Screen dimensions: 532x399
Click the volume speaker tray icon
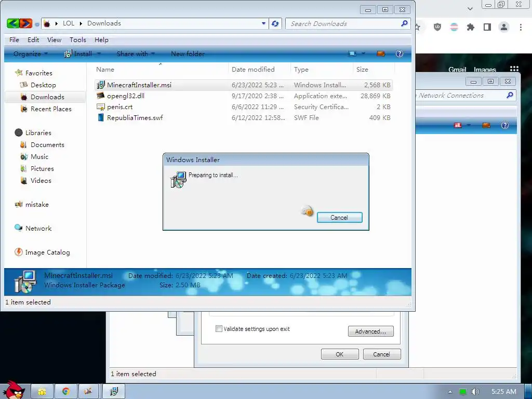pyautogui.click(x=475, y=392)
